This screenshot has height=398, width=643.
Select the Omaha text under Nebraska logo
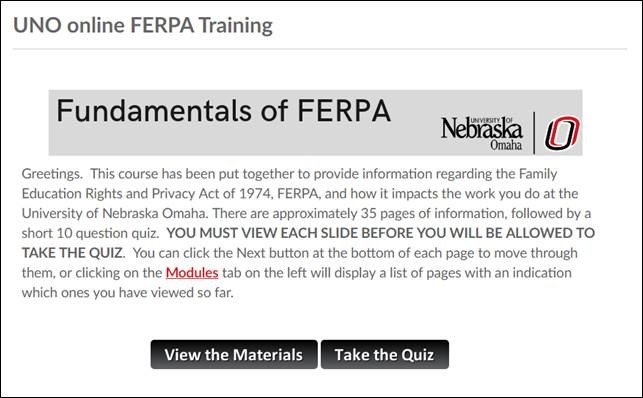click(x=506, y=145)
